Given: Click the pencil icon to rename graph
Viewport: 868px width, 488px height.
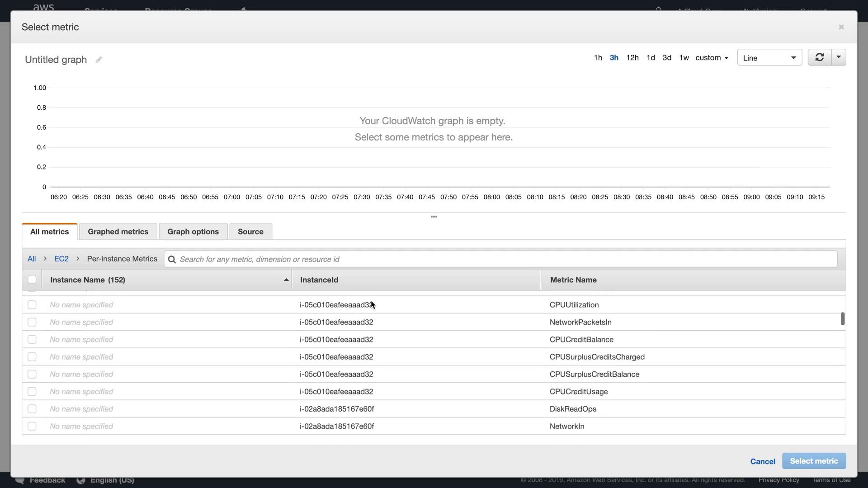Looking at the screenshot, I should [99, 60].
